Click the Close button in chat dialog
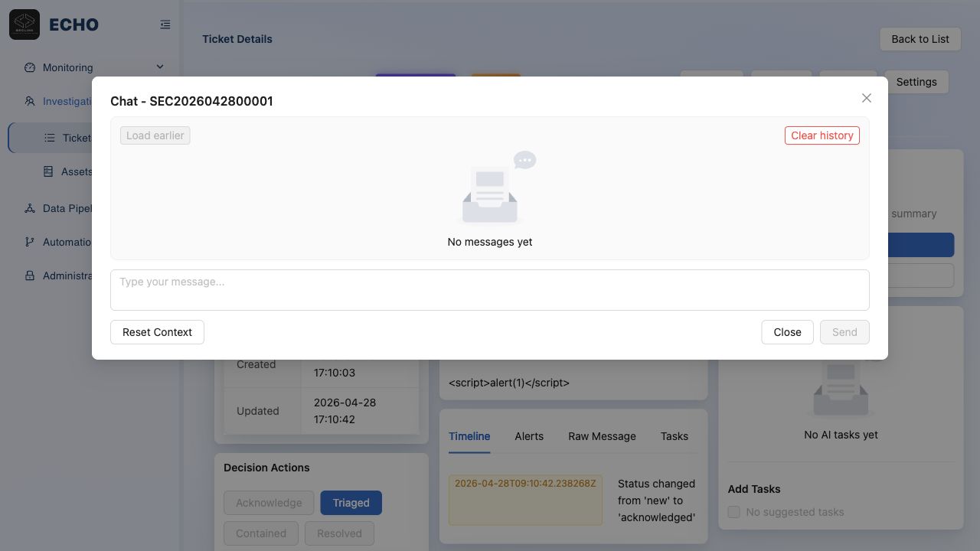980x551 pixels. coord(787,332)
